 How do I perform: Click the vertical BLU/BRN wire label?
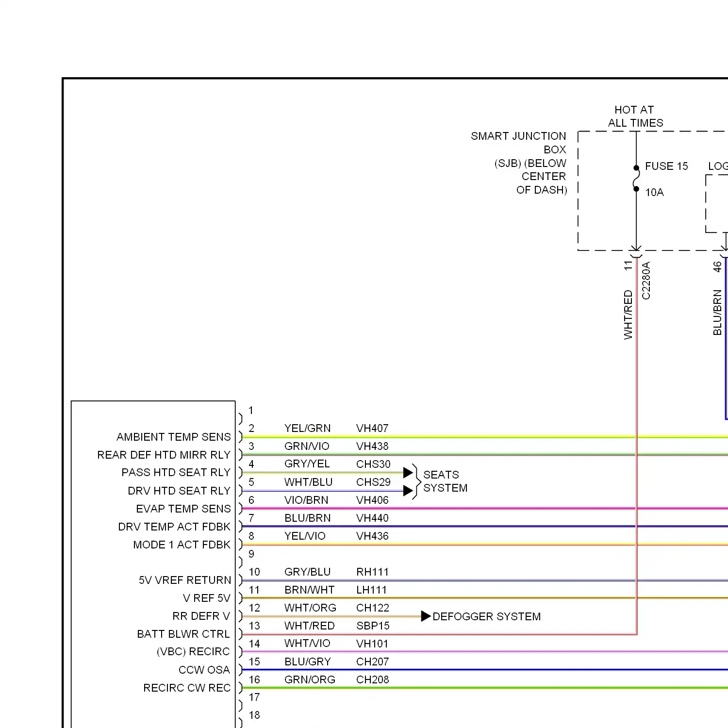[717, 312]
